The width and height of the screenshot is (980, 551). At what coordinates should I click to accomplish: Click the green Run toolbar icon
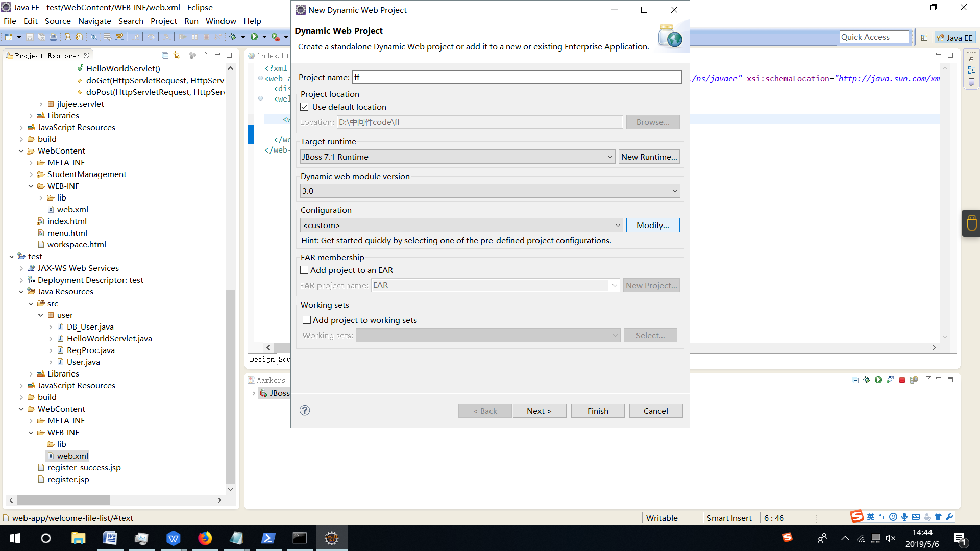click(254, 37)
